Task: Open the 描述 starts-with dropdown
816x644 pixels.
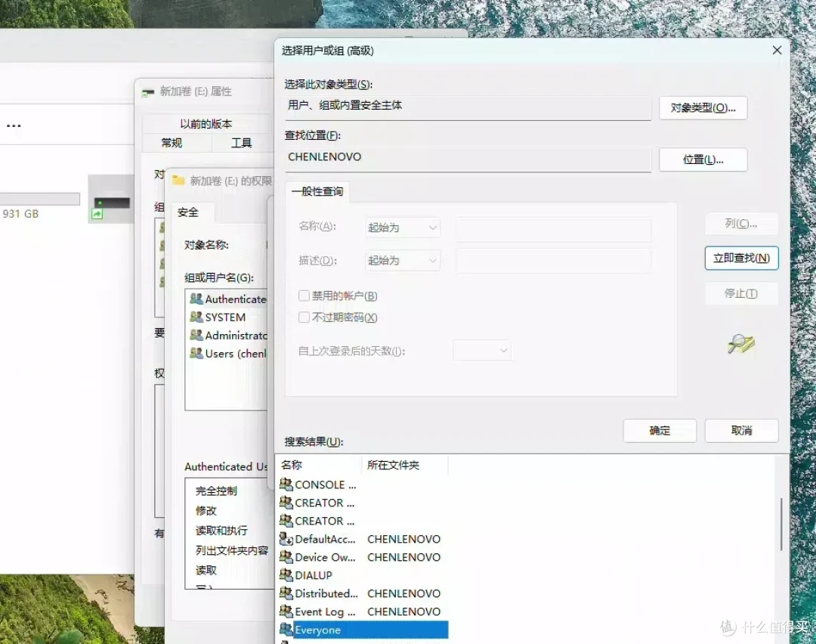Action: [402, 260]
